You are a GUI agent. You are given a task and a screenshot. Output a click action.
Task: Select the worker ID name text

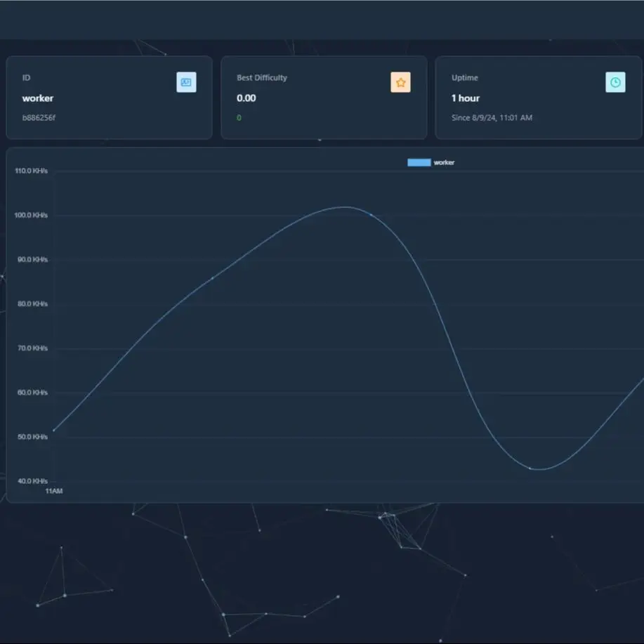point(38,98)
